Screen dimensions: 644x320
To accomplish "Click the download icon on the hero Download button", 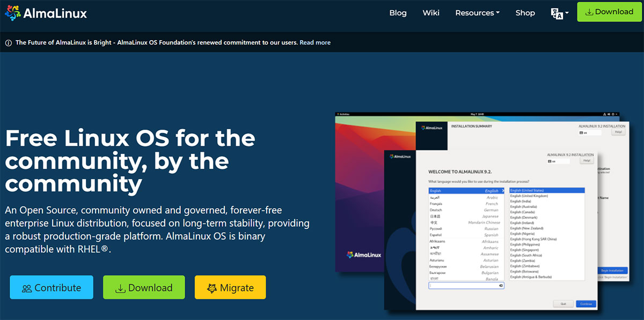I will click(x=120, y=288).
